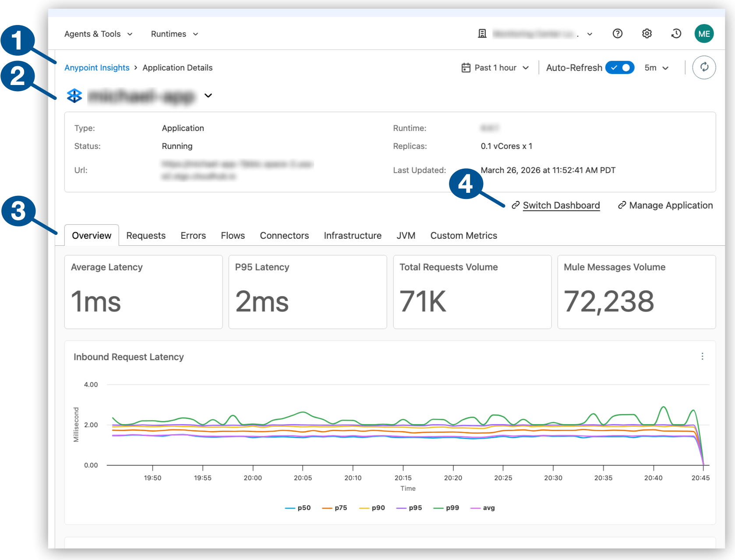The width and height of the screenshot is (735, 560).
Task: Click the Anypoint Insights breadcrumb
Action: pos(97,67)
